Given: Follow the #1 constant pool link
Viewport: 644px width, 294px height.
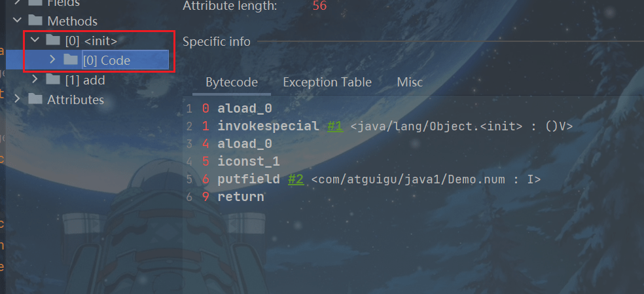Looking at the screenshot, I should click(334, 126).
